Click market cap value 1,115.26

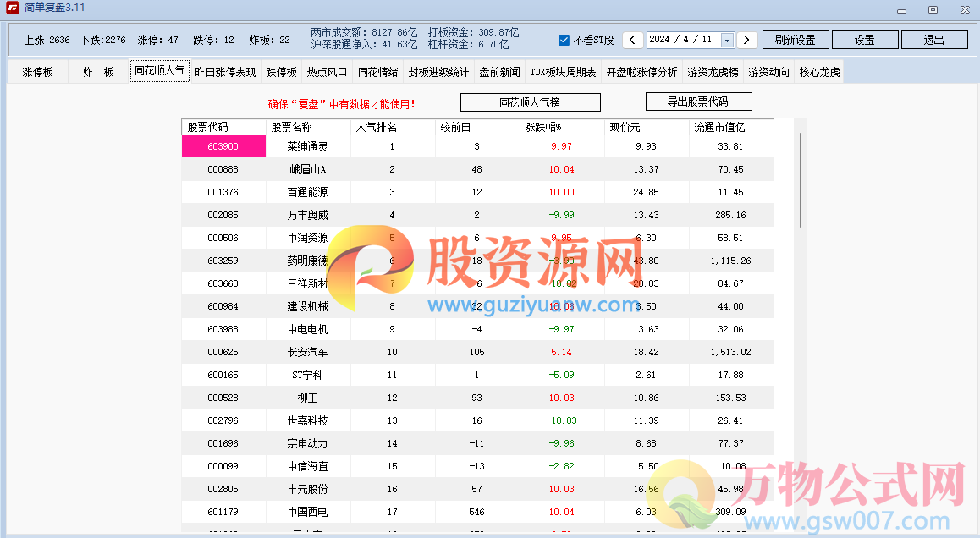click(x=730, y=261)
